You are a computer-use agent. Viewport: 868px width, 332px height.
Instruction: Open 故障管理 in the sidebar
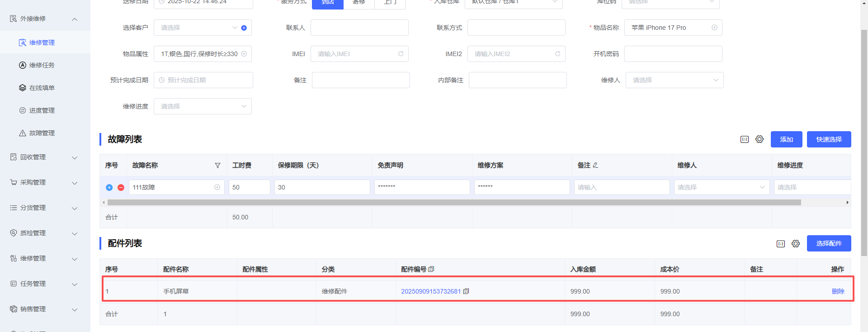pyautogui.click(x=42, y=133)
